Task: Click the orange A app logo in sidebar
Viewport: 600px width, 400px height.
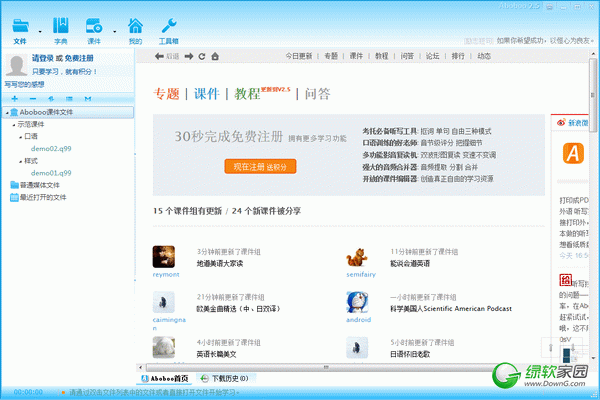Action: [x=573, y=153]
